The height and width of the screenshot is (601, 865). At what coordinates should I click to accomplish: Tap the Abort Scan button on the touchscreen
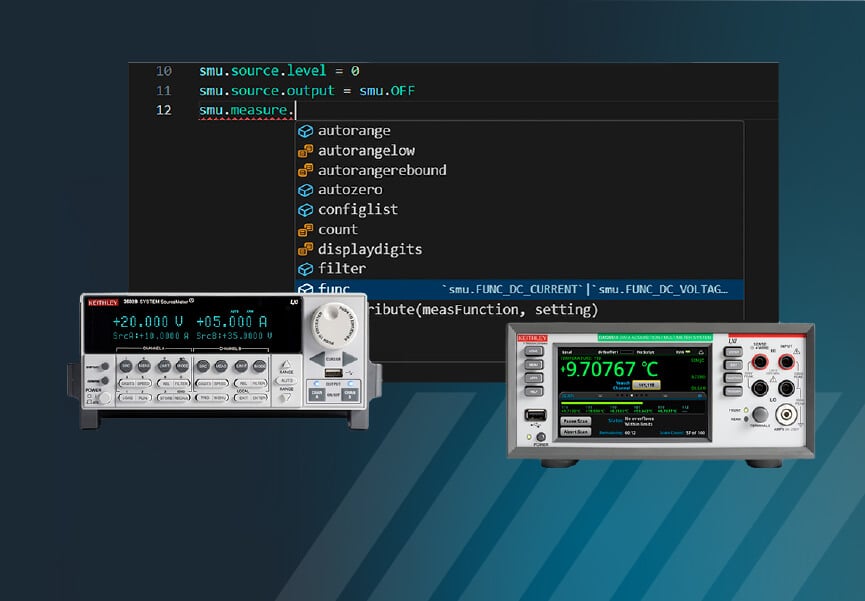tap(574, 430)
